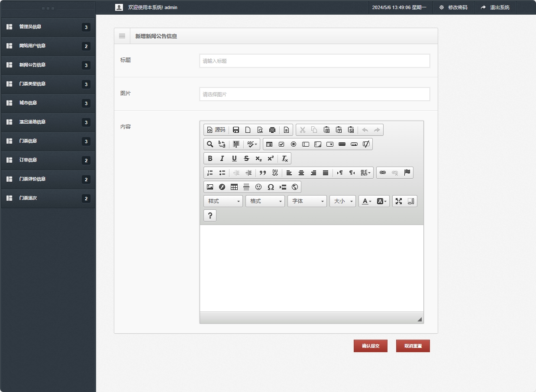Image resolution: width=536 pixels, height=392 pixels.
Task: Click the Print icon in the editor toolbar
Action: [272, 130]
